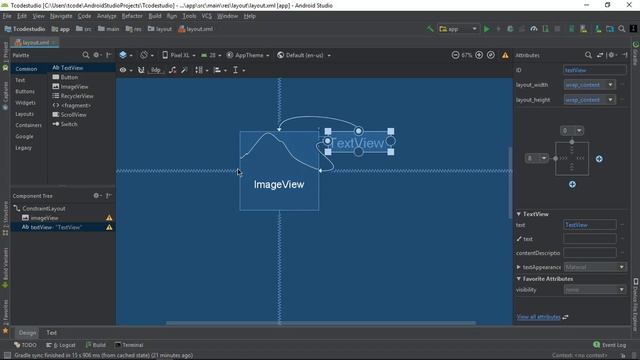Search Attributes with magnifier icon
640x360 pixels.
click(588, 55)
